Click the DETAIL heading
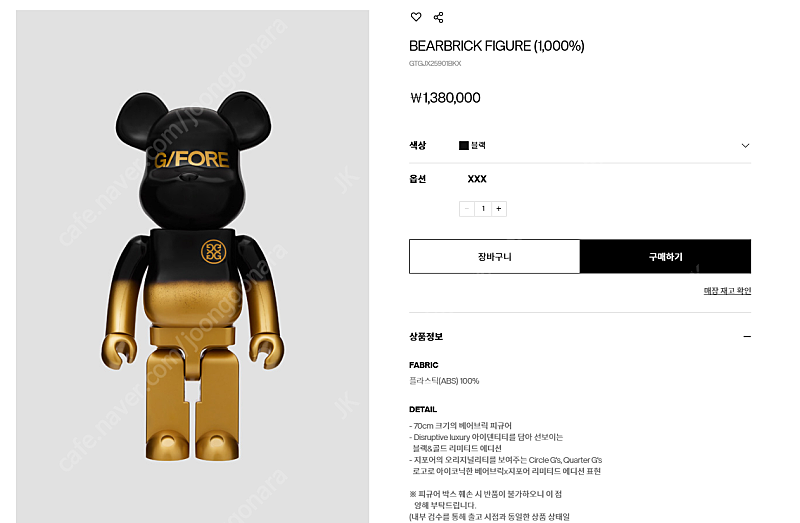 [x=423, y=409]
